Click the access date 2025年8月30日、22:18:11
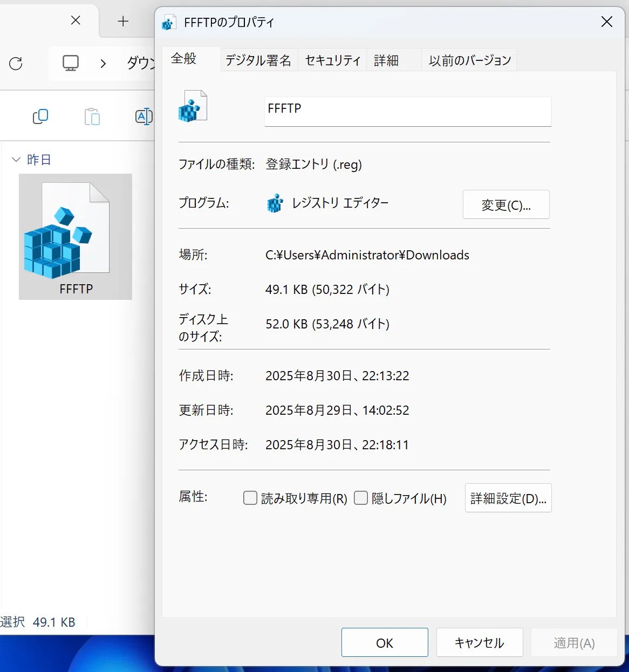629x672 pixels. click(x=337, y=445)
